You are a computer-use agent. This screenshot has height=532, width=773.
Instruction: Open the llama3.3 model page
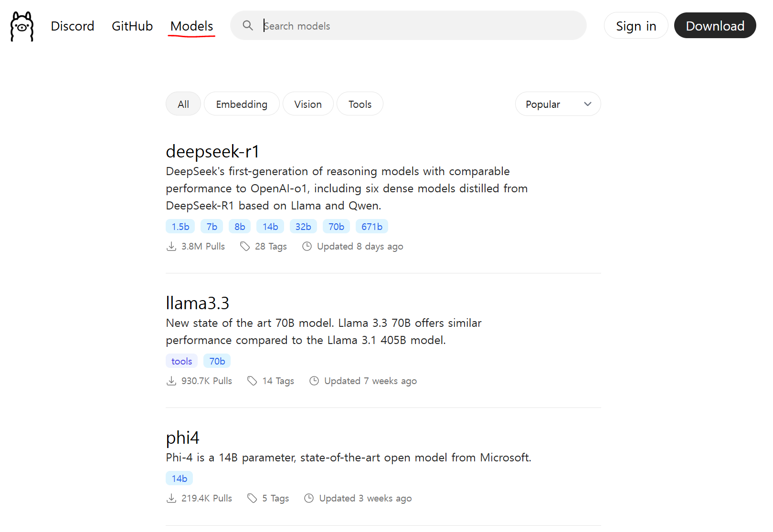(x=198, y=303)
